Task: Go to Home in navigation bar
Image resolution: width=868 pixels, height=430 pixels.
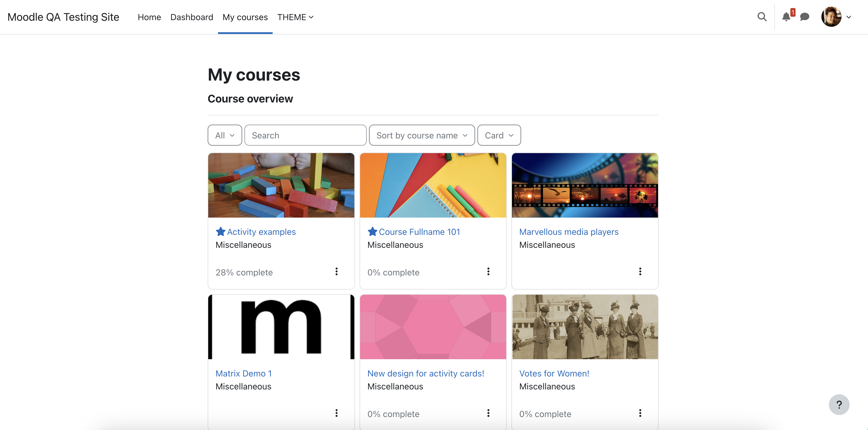Action: pyautogui.click(x=149, y=17)
